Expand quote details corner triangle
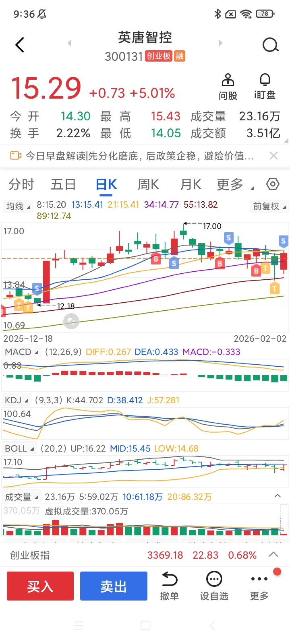Screen dimensions: 290x644 [286, 141]
